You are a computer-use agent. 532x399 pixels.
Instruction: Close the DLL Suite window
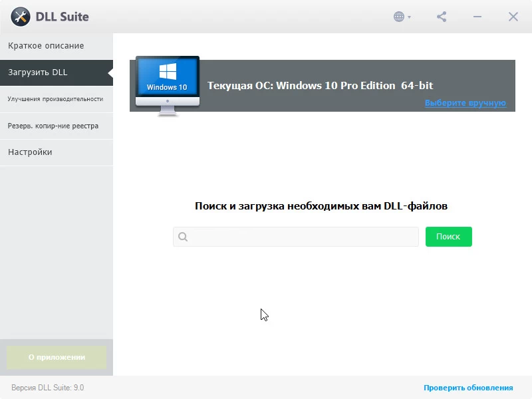pos(513,17)
